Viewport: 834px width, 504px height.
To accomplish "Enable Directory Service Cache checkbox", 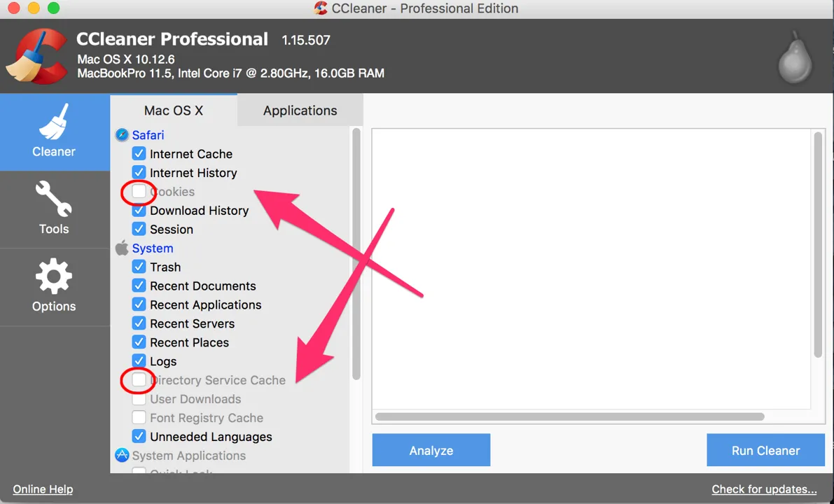I will coord(139,380).
